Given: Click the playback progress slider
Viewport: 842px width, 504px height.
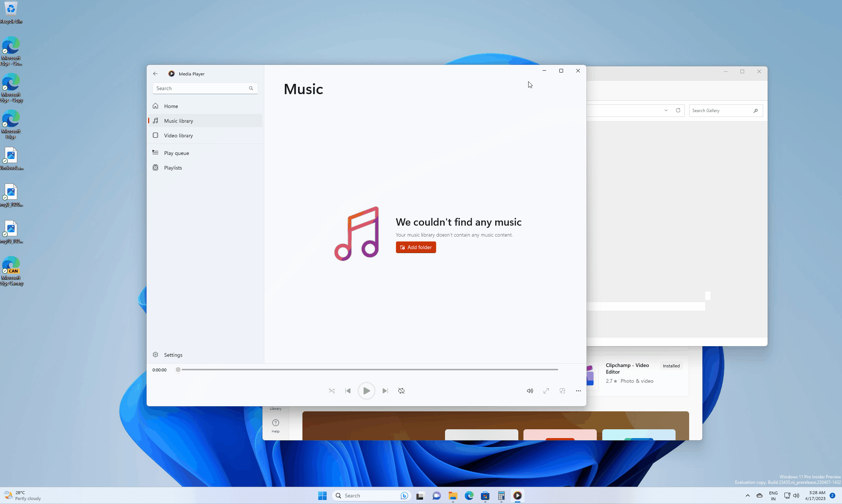Looking at the screenshot, I should [367, 370].
